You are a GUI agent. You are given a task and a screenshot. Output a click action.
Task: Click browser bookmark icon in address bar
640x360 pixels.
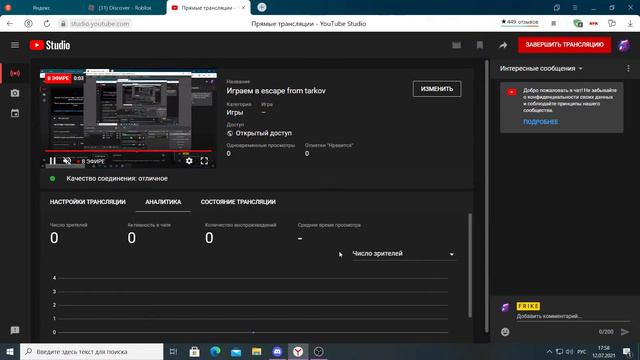click(x=553, y=24)
